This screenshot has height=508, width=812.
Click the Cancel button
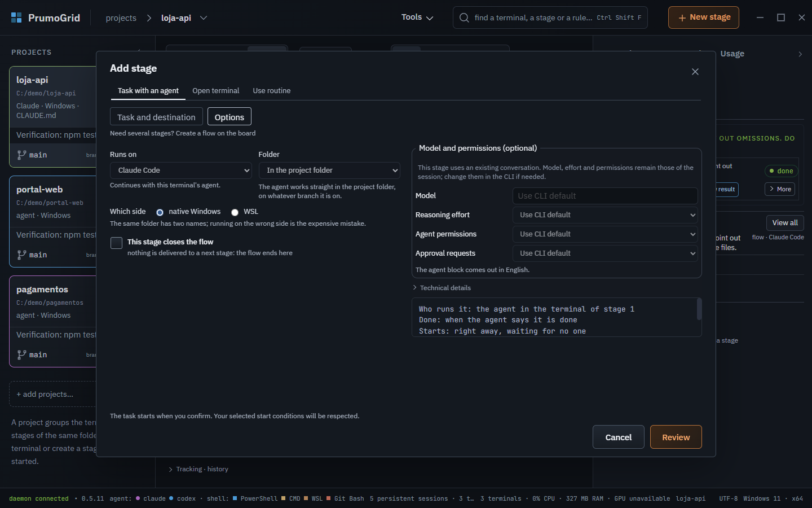(x=619, y=437)
